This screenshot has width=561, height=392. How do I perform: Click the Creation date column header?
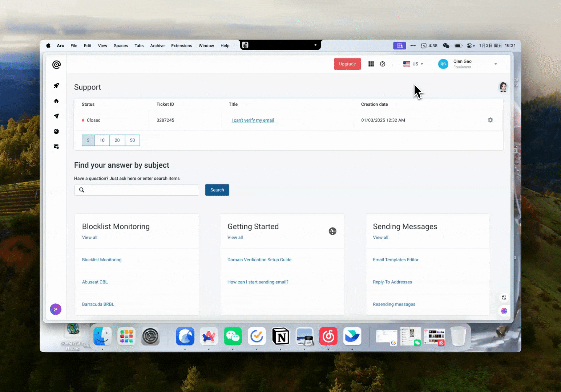(x=374, y=104)
